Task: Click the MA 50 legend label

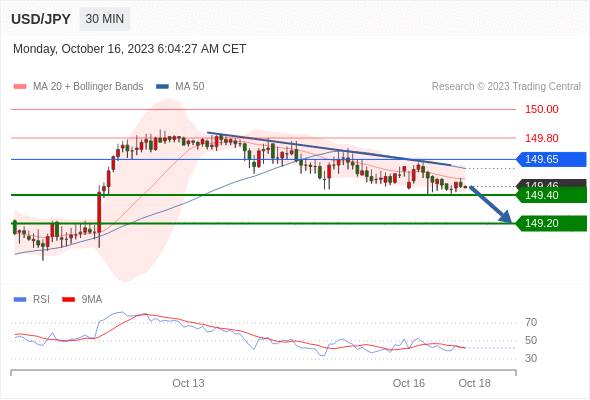Action: [190, 87]
